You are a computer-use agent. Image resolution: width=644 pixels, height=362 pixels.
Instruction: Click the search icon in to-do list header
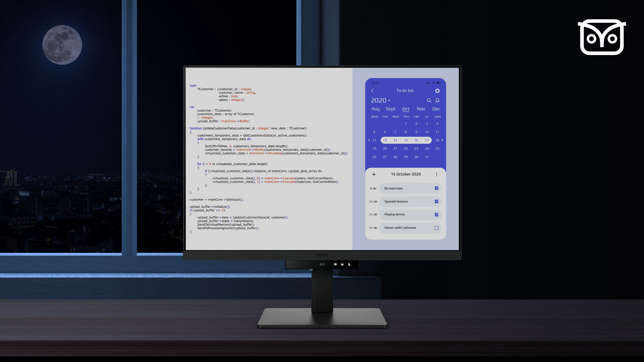coord(429,100)
